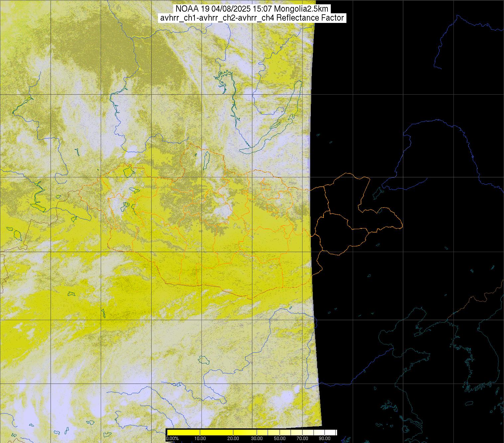Click the bright yellow colorbar segment between 0 and 10
The width and height of the screenshot is (504, 443).
pyautogui.click(x=184, y=432)
